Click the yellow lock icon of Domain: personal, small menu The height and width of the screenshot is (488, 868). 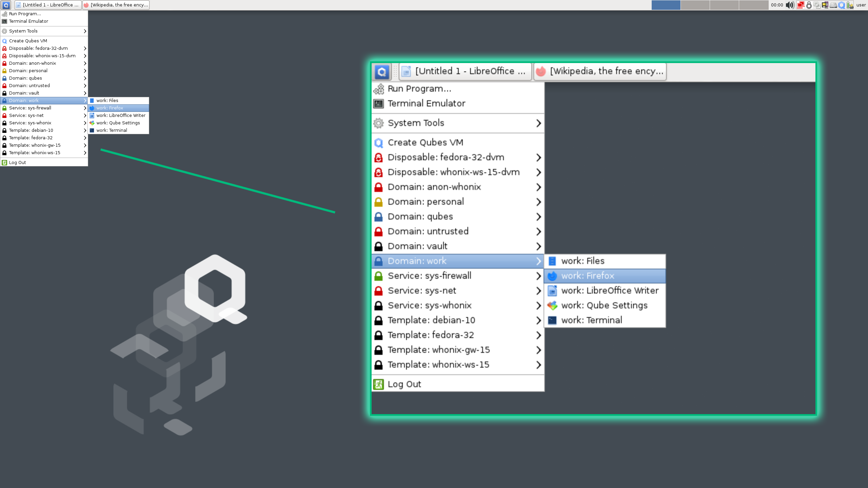click(x=4, y=71)
